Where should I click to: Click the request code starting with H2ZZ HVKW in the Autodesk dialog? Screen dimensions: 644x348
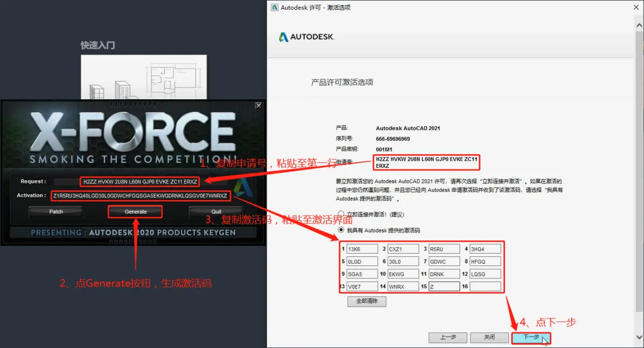(427, 162)
